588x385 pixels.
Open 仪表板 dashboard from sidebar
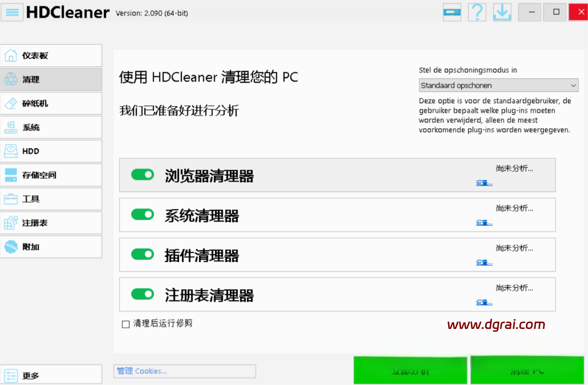click(51, 55)
